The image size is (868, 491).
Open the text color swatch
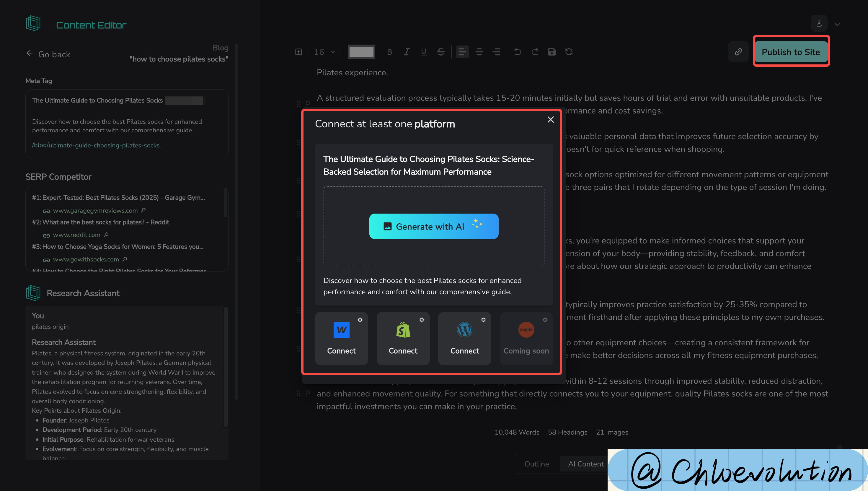(361, 52)
